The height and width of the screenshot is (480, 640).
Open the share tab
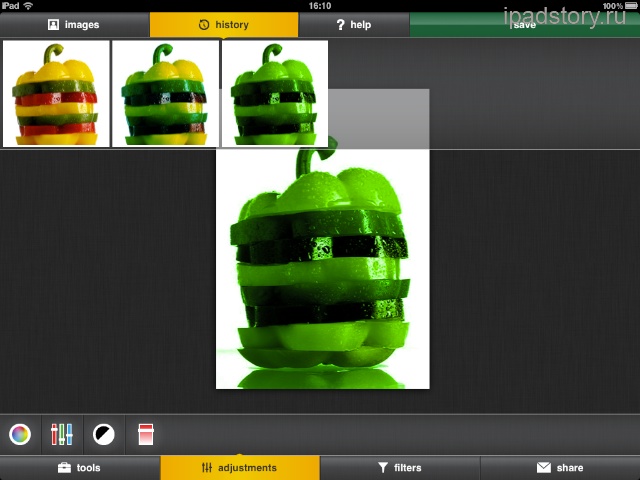click(x=560, y=468)
